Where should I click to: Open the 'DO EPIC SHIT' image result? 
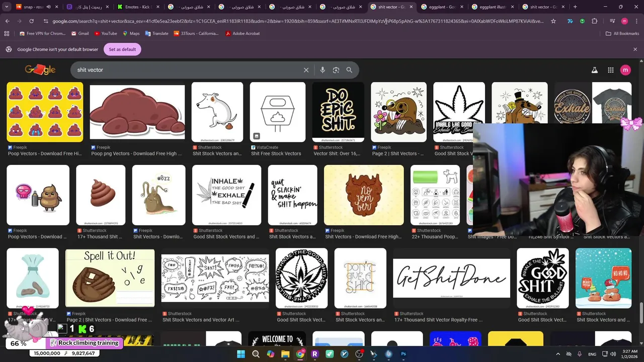(338, 112)
